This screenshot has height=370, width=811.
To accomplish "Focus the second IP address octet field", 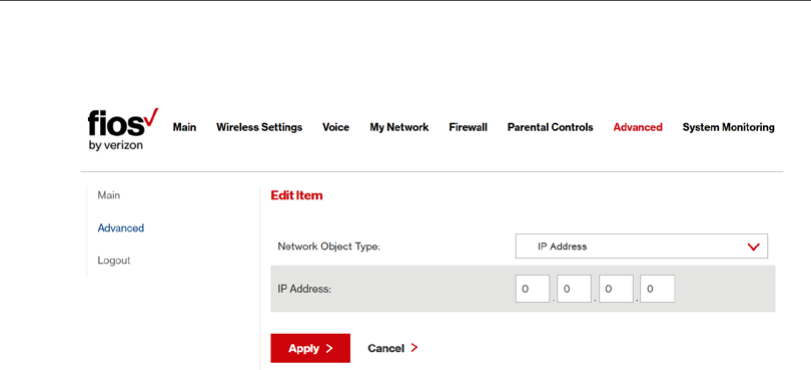I will (574, 289).
